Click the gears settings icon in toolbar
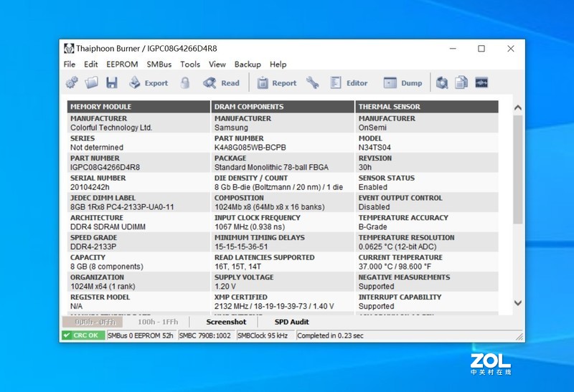Screen dimensions: 574x392 point(72,82)
